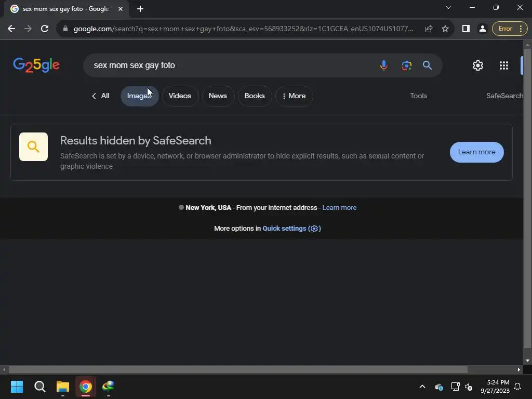Open Windows taskbar search
The width and height of the screenshot is (532, 399).
tap(39, 387)
